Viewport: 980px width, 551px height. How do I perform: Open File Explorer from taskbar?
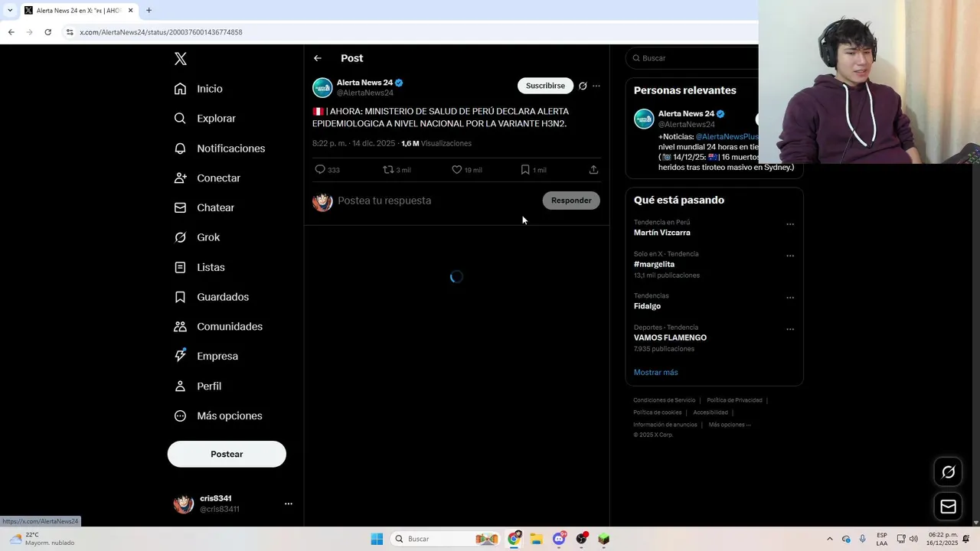pyautogui.click(x=536, y=540)
